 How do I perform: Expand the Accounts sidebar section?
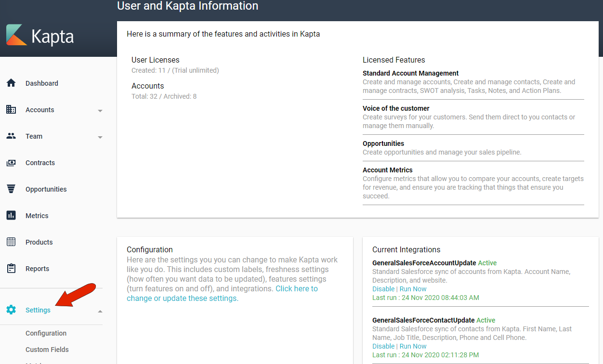[x=100, y=110]
